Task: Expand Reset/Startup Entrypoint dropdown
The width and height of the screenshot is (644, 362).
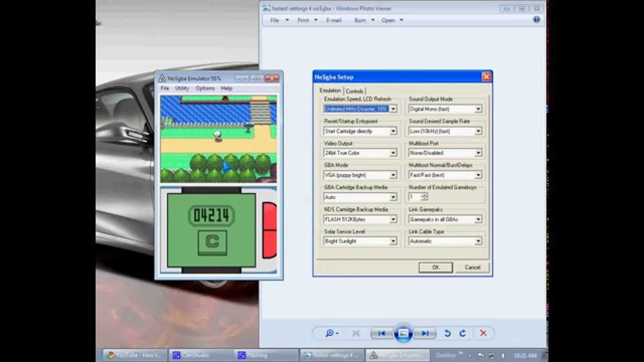Action: coord(393,131)
